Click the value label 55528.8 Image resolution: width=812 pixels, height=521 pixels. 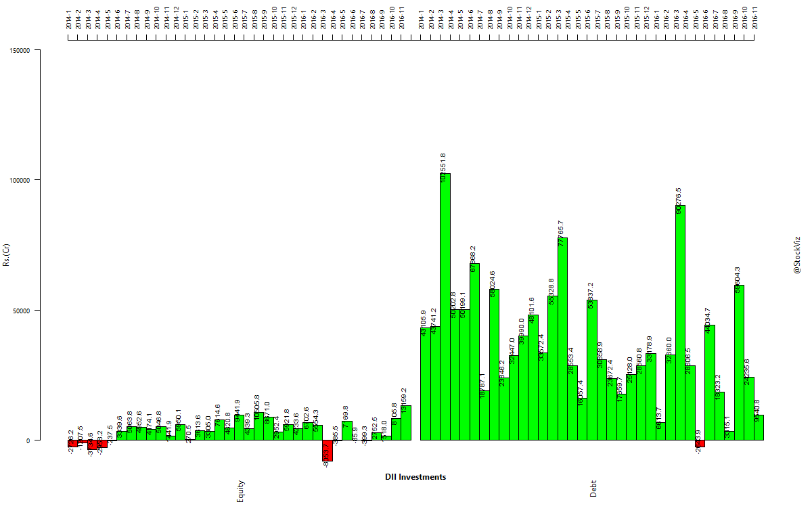pyautogui.click(x=551, y=292)
